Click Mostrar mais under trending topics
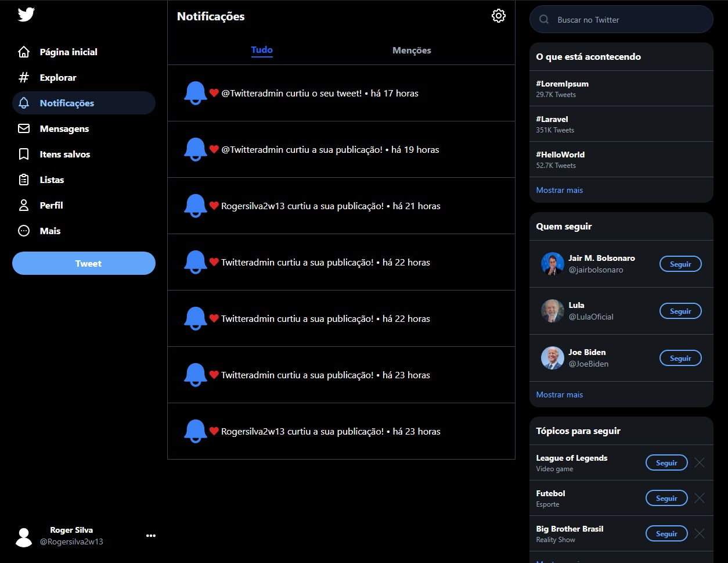This screenshot has width=728, height=563. [x=558, y=190]
